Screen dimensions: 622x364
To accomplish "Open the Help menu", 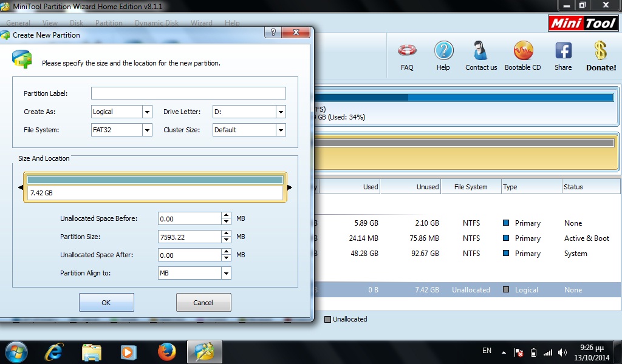I will pos(232,23).
